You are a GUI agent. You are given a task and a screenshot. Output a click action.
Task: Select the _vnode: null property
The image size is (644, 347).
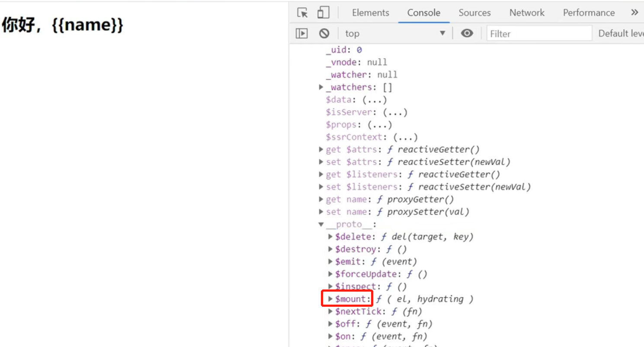(356, 62)
